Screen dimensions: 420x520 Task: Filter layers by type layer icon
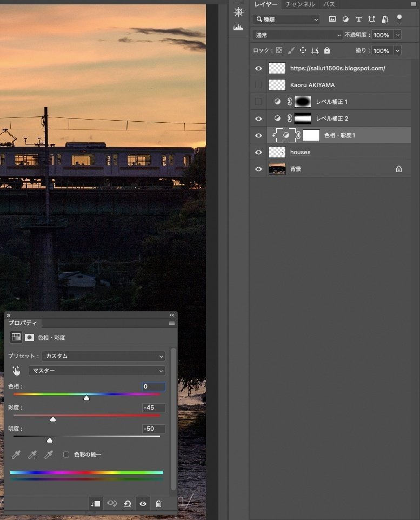tap(359, 19)
